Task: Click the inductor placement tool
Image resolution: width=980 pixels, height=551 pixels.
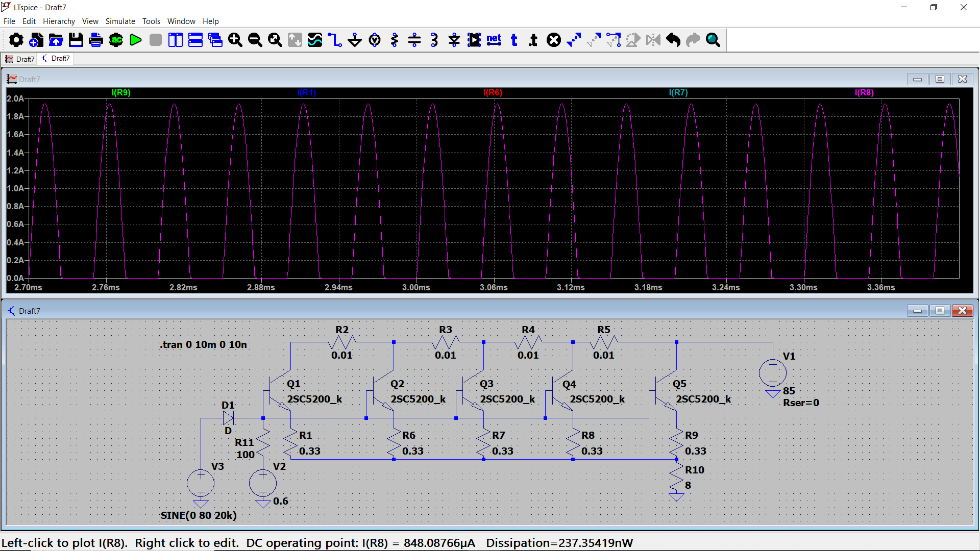Action: [x=434, y=40]
